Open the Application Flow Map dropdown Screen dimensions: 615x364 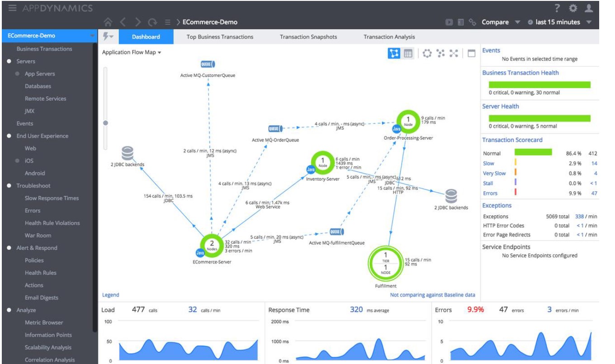click(x=132, y=52)
